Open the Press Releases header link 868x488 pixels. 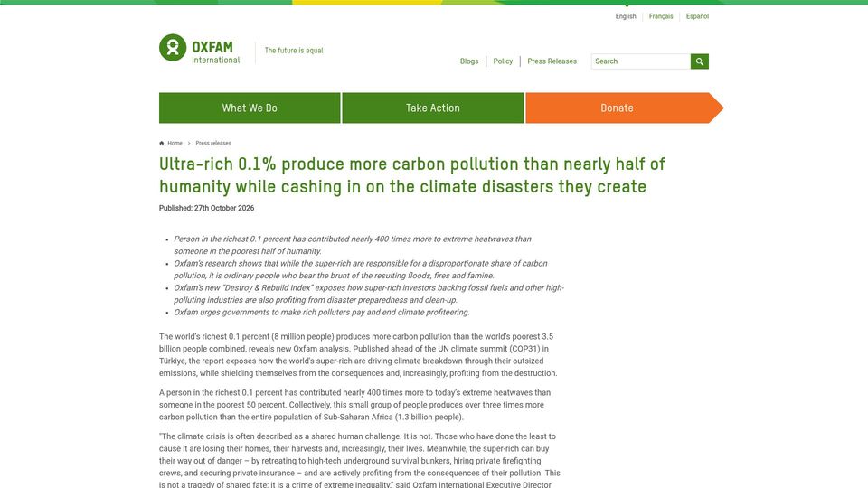(552, 61)
